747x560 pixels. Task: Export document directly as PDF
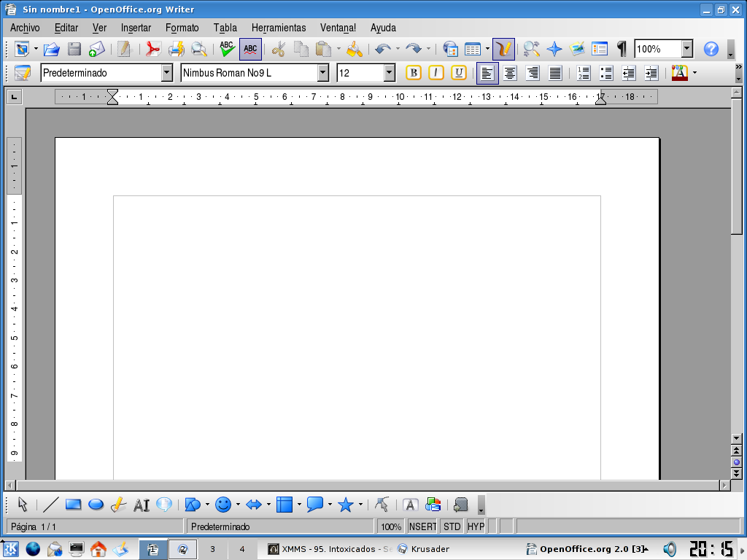click(x=152, y=50)
